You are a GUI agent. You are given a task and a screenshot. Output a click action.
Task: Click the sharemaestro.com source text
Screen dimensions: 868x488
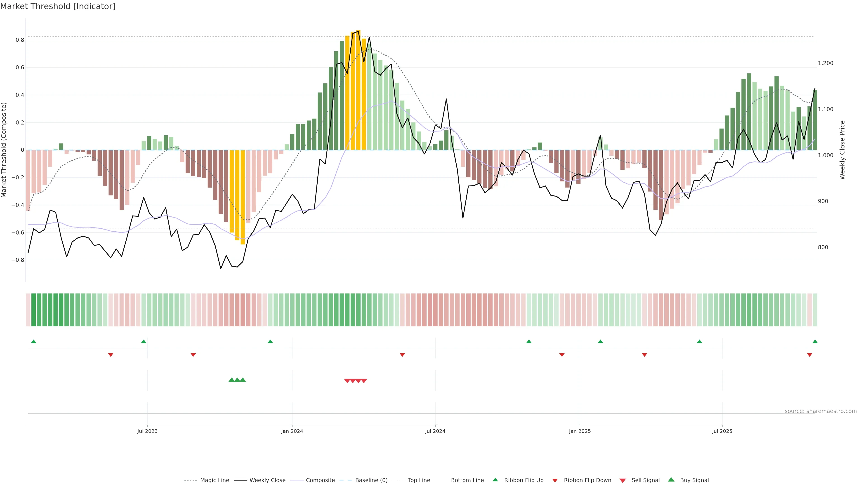tap(821, 411)
